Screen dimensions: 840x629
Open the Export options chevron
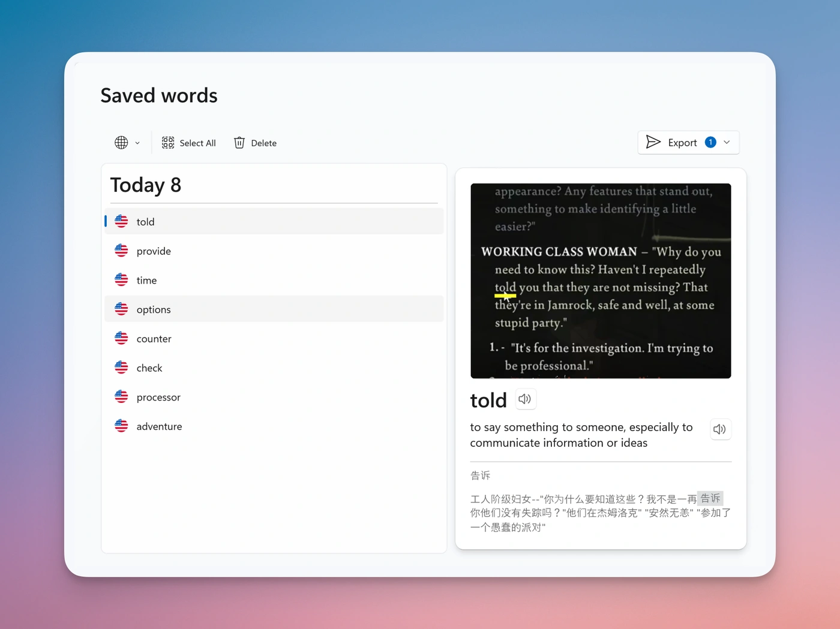point(727,142)
